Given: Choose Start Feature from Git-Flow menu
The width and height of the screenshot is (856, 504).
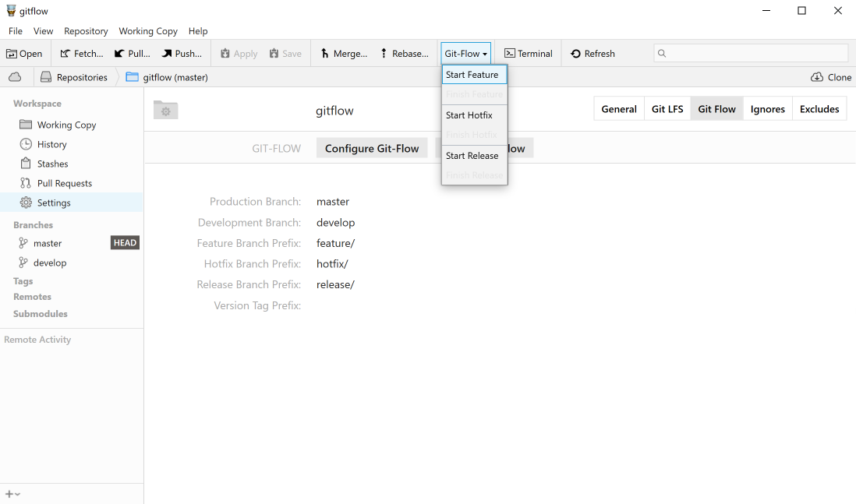Looking at the screenshot, I should [472, 75].
